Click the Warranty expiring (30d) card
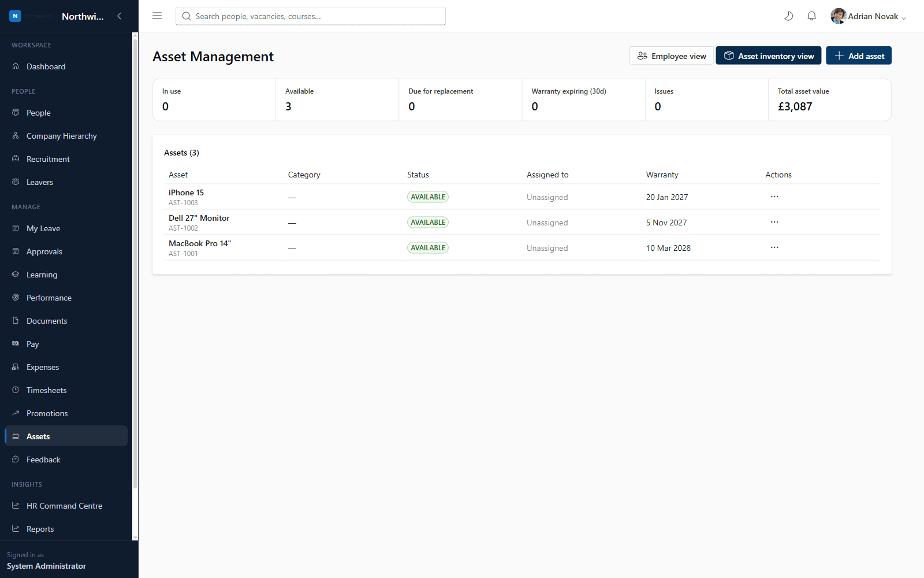924x578 pixels. [x=583, y=100]
